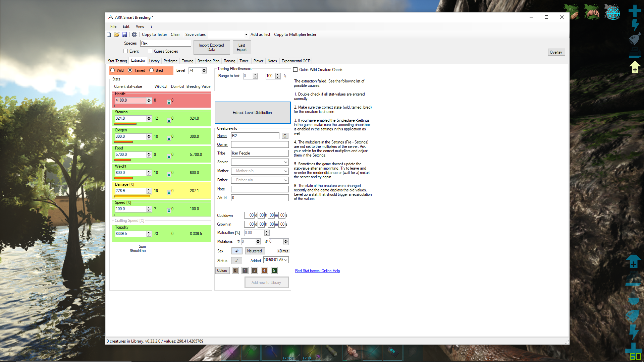Viewport: 644px width, 362px height.
Task: Click the Extract Level Distribution button
Action: 252,113
